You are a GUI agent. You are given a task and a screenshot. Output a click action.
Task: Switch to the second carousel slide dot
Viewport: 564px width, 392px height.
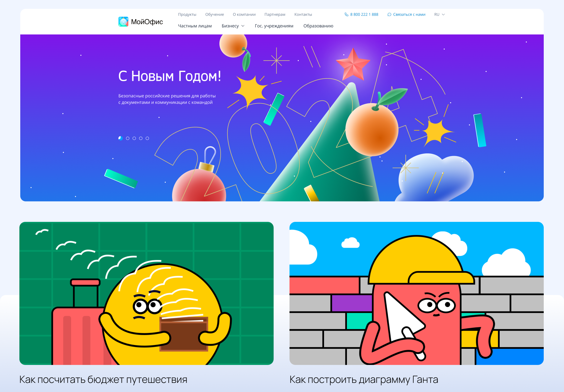127,138
